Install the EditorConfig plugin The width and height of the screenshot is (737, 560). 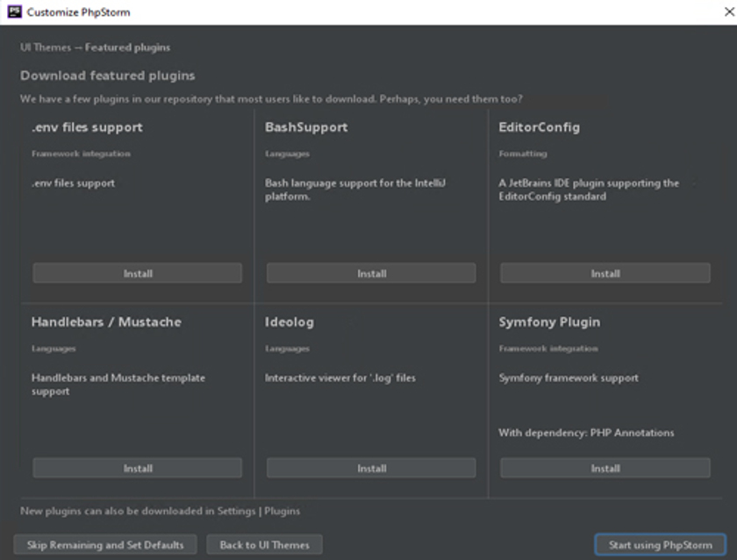pos(605,273)
